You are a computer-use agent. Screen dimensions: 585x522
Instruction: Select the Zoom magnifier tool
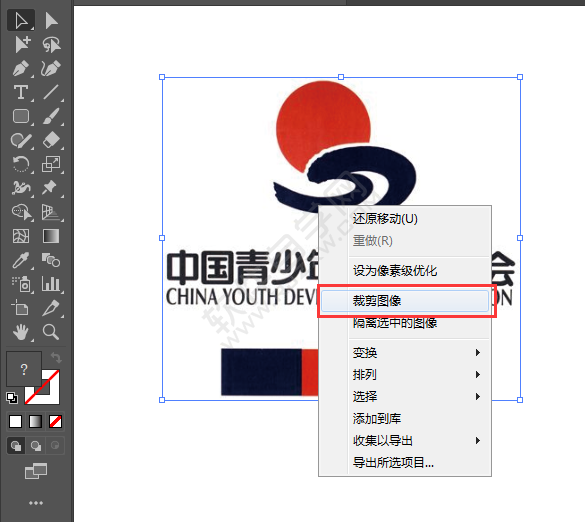click(x=51, y=332)
